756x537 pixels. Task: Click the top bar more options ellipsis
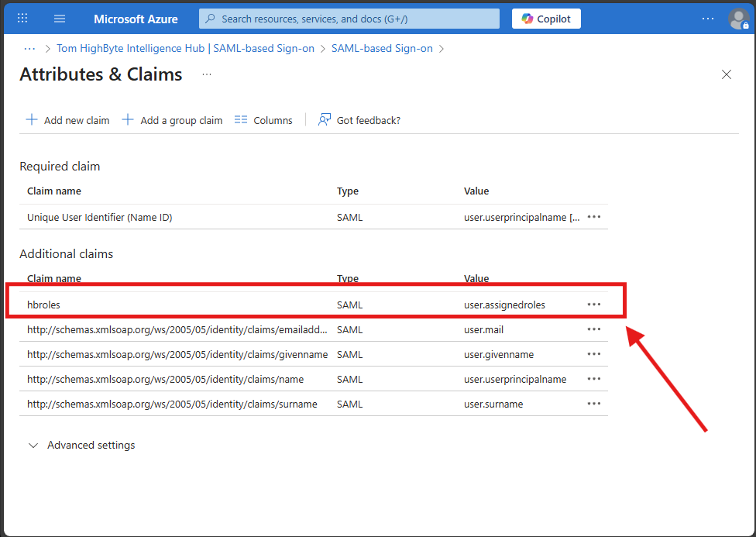point(708,19)
